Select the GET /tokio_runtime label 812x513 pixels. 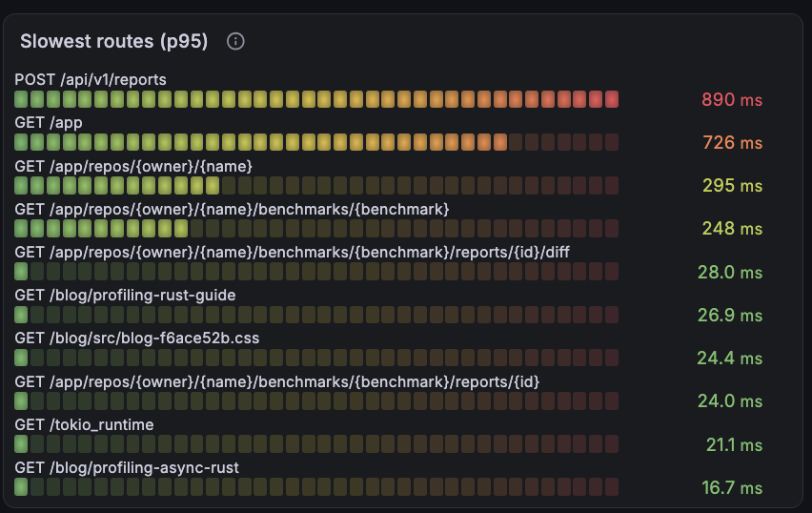click(85, 424)
